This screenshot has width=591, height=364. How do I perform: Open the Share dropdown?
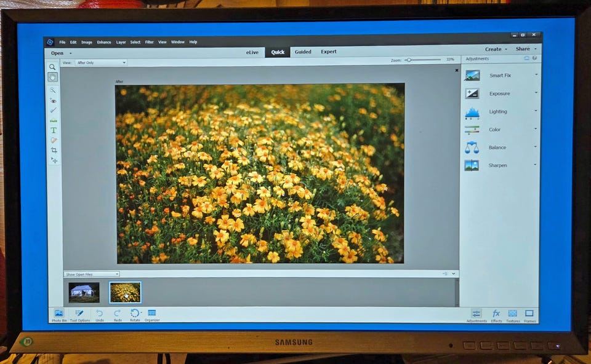tap(526, 49)
